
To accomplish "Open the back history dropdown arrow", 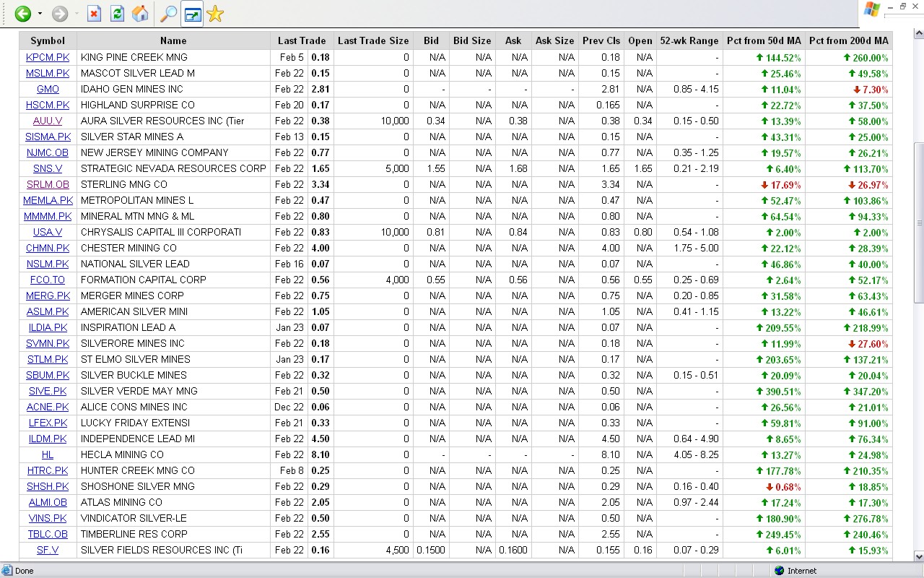I will click(x=40, y=14).
